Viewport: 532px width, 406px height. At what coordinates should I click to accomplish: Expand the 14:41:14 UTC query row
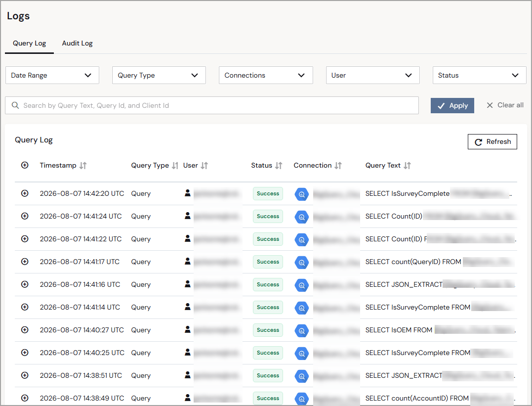(25, 307)
